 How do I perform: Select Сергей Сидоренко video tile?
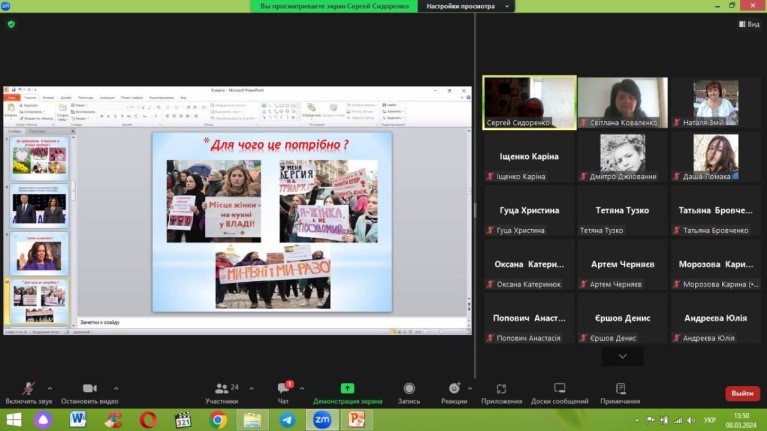pos(529,102)
